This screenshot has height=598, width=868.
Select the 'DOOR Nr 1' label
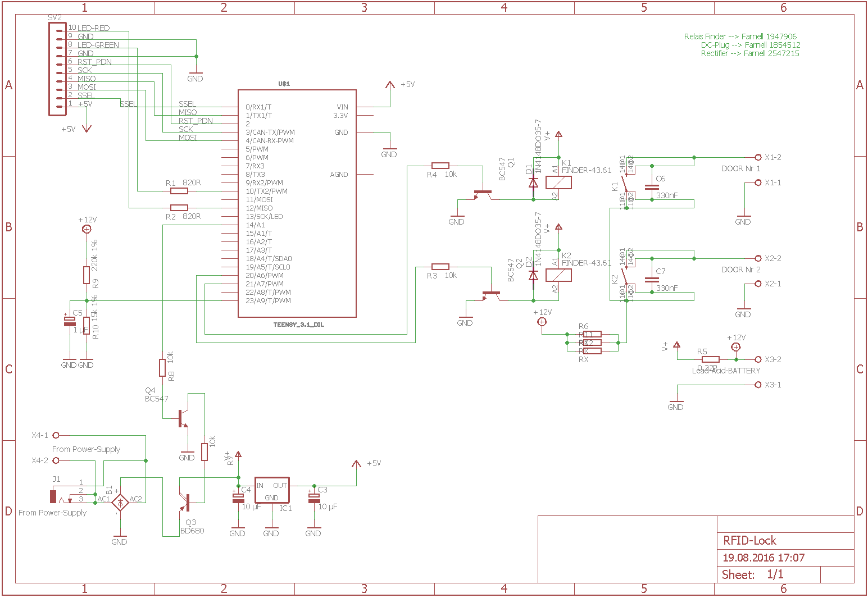pyautogui.click(x=740, y=168)
